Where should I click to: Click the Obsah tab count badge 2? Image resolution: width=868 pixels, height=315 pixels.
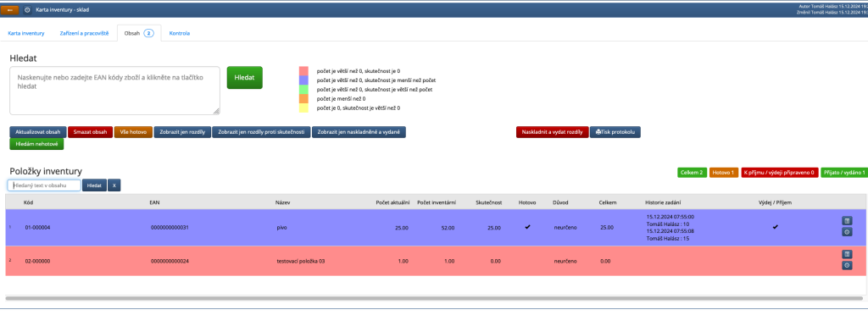click(x=148, y=33)
